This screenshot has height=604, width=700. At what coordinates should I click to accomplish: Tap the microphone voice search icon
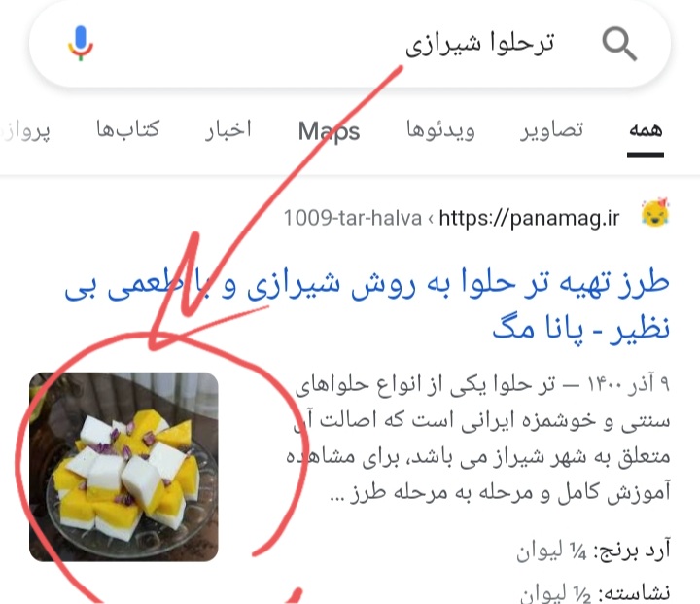[x=81, y=44]
